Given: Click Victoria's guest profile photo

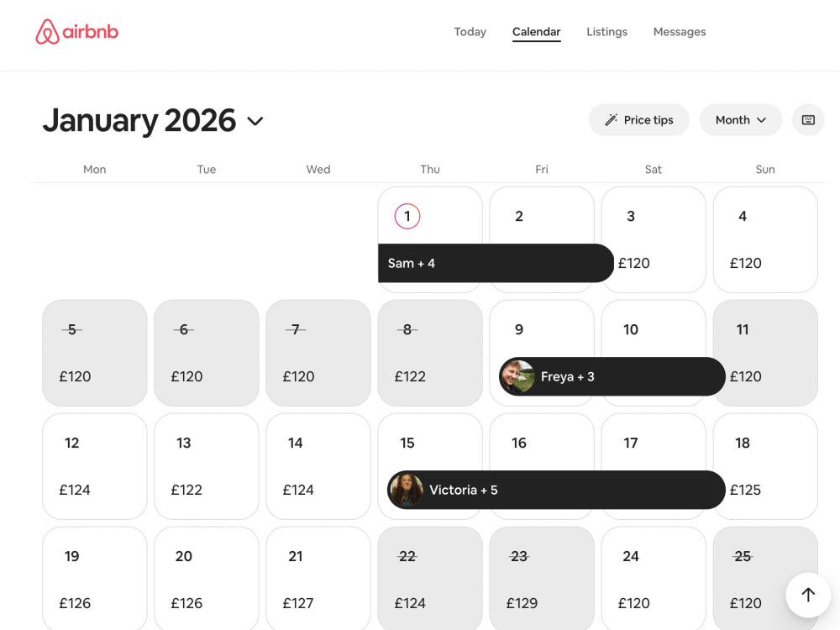Looking at the screenshot, I should [x=406, y=490].
